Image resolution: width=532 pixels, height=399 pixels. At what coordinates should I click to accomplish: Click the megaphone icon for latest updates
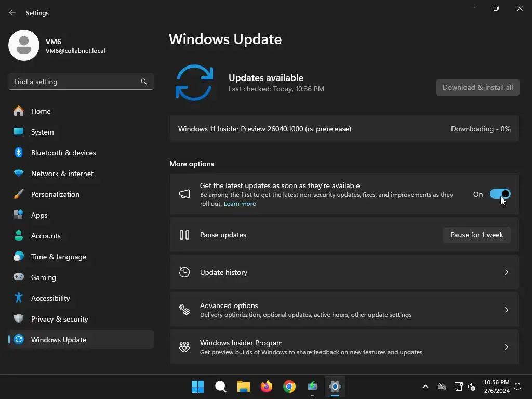184,194
